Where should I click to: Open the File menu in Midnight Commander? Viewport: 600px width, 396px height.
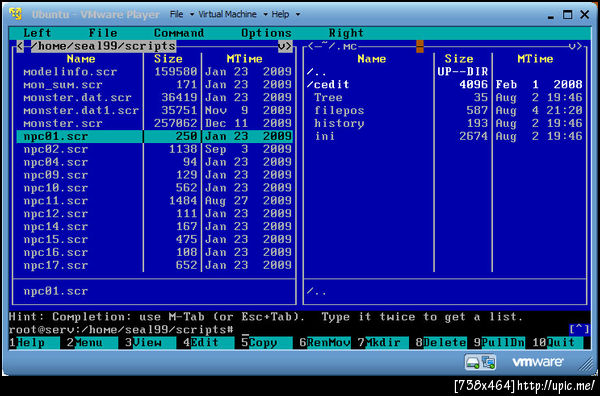click(x=103, y=33)
